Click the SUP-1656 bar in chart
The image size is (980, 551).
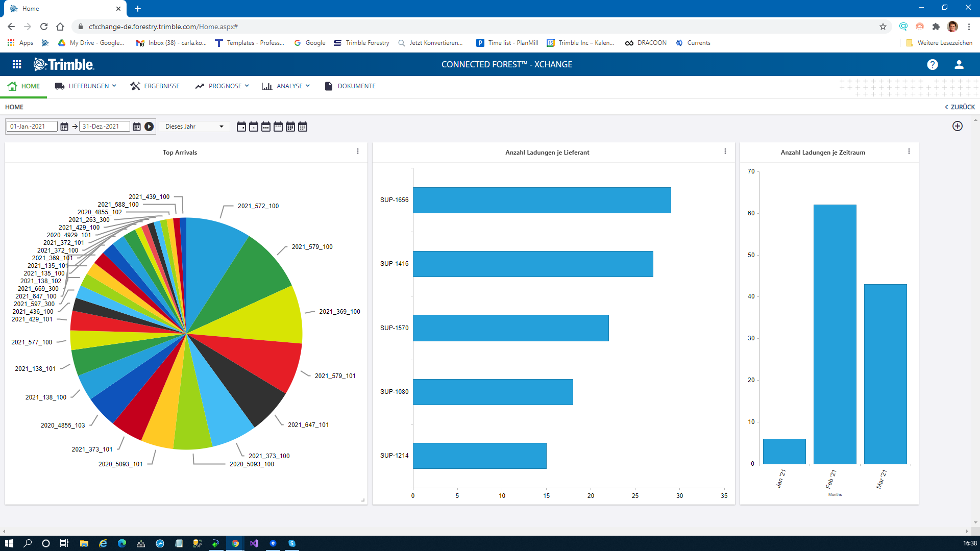pyautogui.click(x=541, y=200)
